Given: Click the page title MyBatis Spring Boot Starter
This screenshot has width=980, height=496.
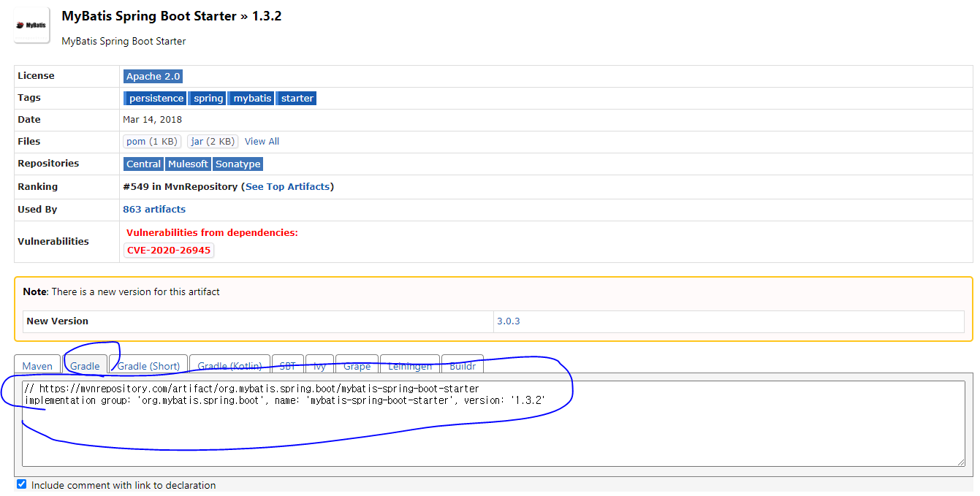Looking at the screenshot, I should point(149,16).
